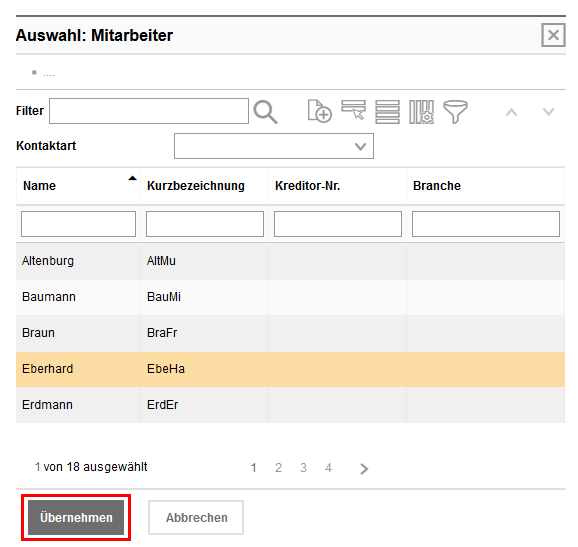Click the new document plus icon

[319, 111]
